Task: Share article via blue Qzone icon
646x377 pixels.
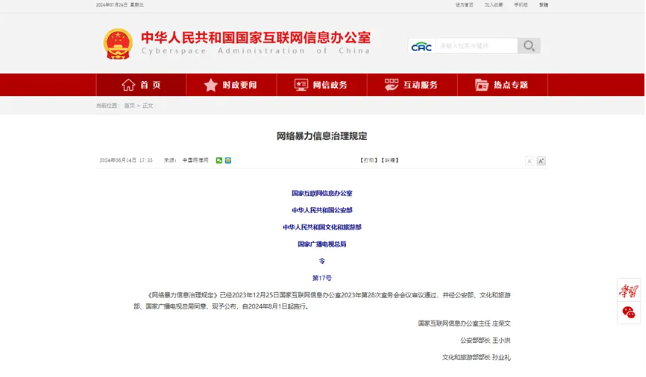Action: pyautogui.click(x=228, y=160)
